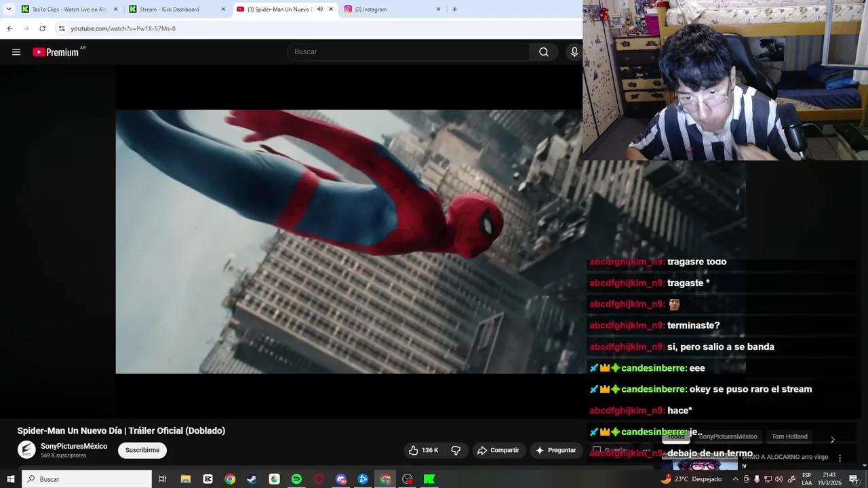Screen dimensions: 868x488
Task: Dislike the Spider-Man trailer video
Action: [456, 450]
